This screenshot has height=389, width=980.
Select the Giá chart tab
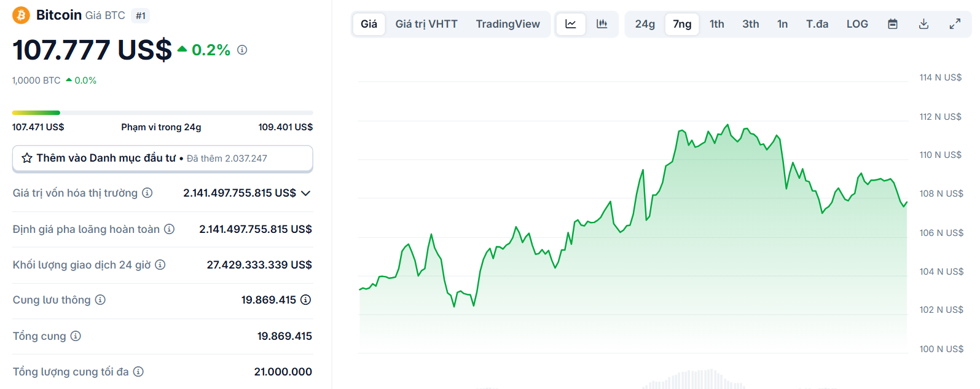[x=369, y=24]
